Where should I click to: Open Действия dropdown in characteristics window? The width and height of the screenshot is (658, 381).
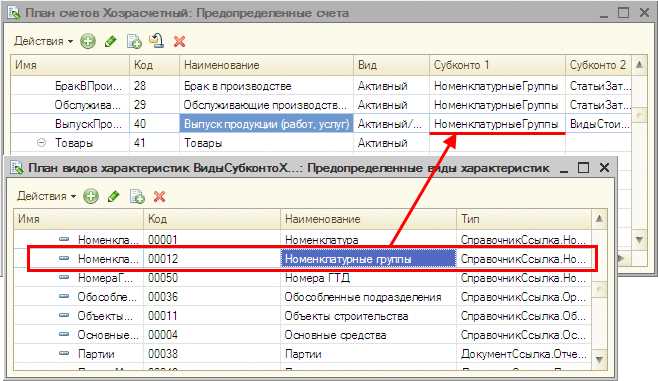(x=47, y=196)
